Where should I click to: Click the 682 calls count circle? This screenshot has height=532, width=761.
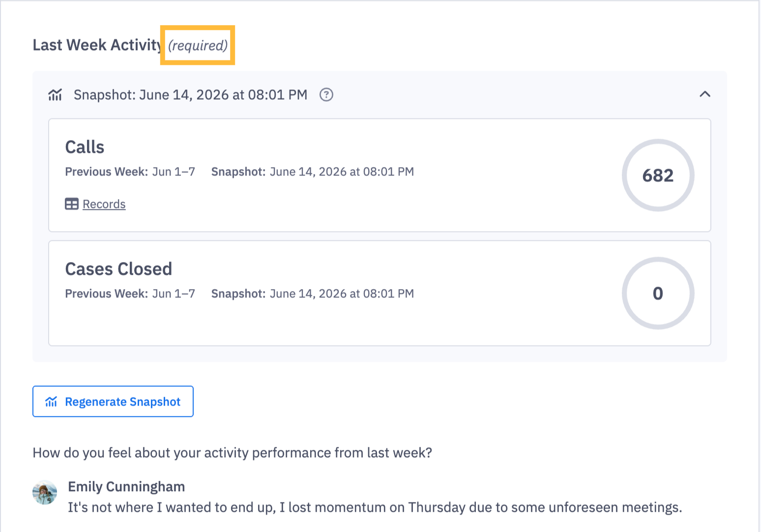click(x=658, y=175)
